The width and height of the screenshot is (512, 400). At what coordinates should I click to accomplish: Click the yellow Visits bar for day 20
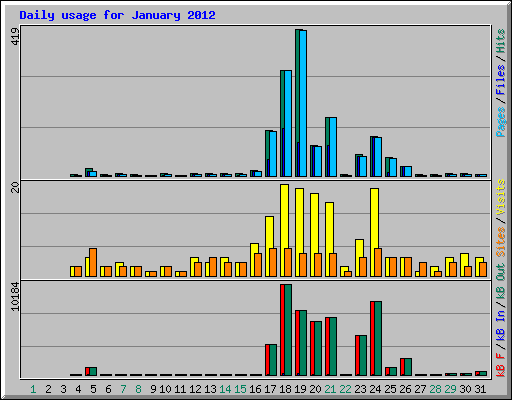click(x=314, y=235)
